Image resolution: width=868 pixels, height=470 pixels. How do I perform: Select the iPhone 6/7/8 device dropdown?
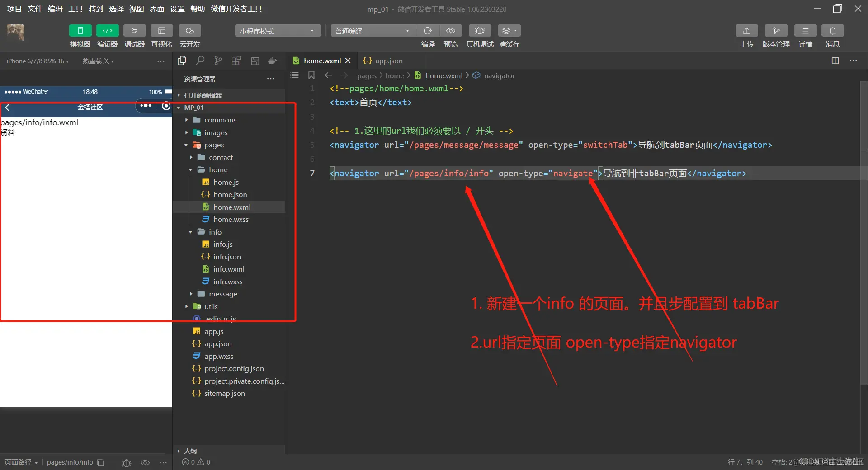38,61
